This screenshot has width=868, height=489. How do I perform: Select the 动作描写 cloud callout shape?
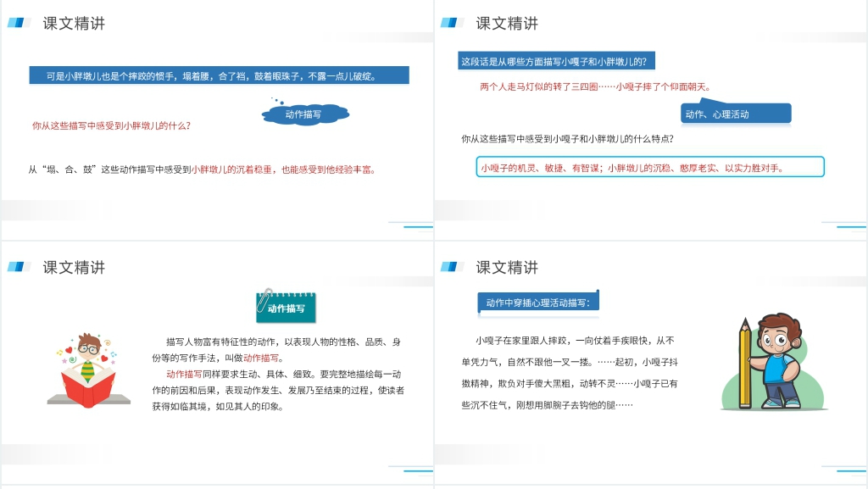[306, 113]
